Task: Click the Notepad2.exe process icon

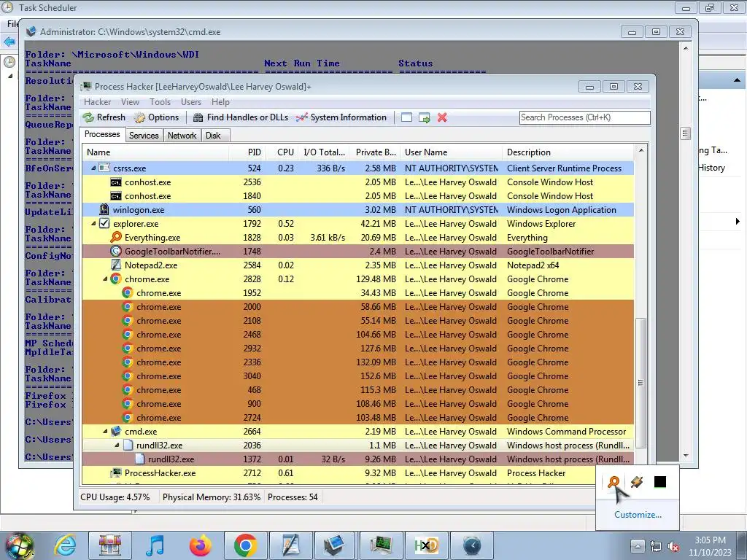Action: (116, 265)
